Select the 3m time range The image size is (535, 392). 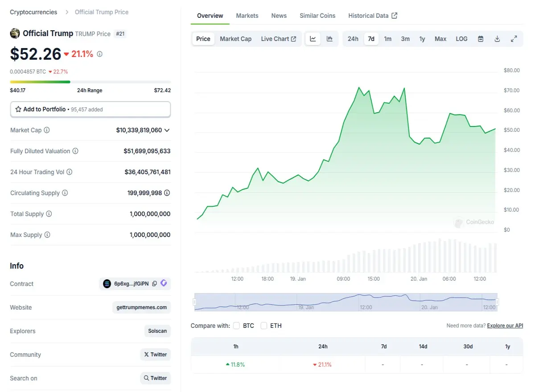(x=405, y=39)
